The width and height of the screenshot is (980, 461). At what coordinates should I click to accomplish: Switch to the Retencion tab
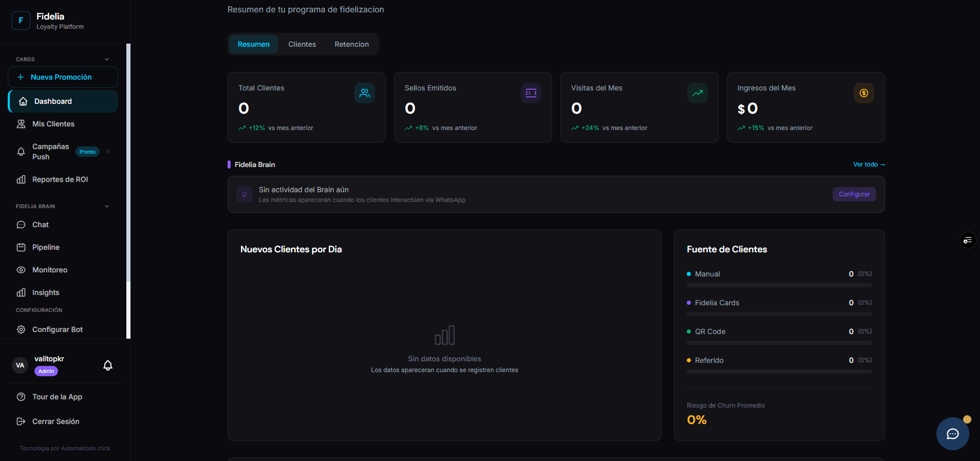352,44
